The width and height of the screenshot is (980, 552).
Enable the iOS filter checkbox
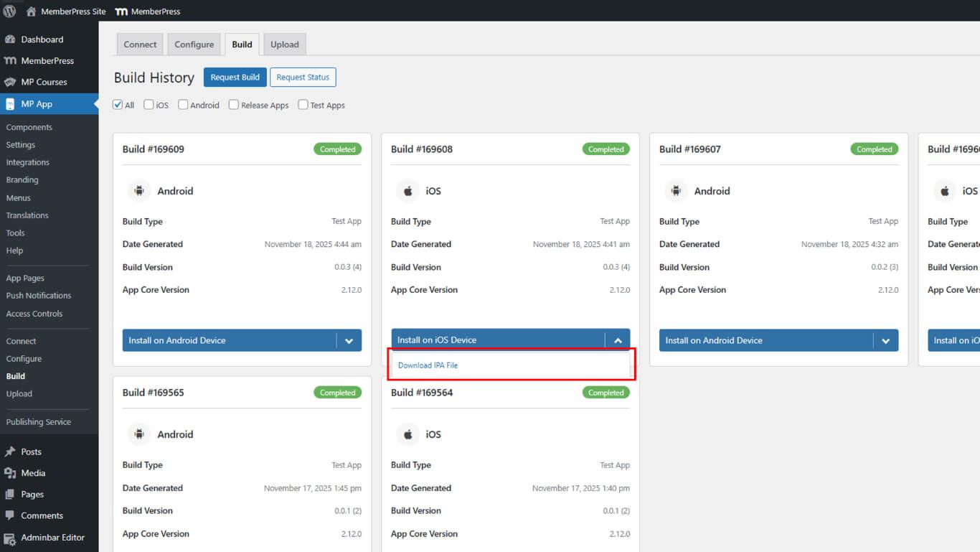[149, 105]
